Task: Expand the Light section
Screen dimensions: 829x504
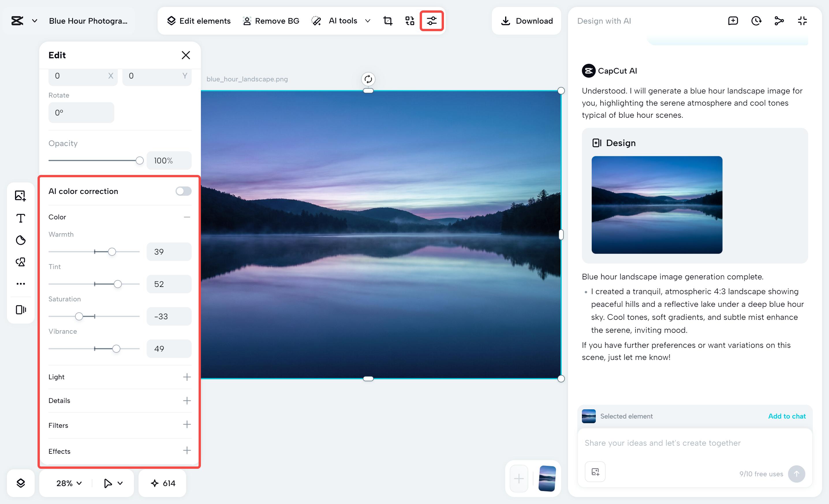Action: point(187,377)
